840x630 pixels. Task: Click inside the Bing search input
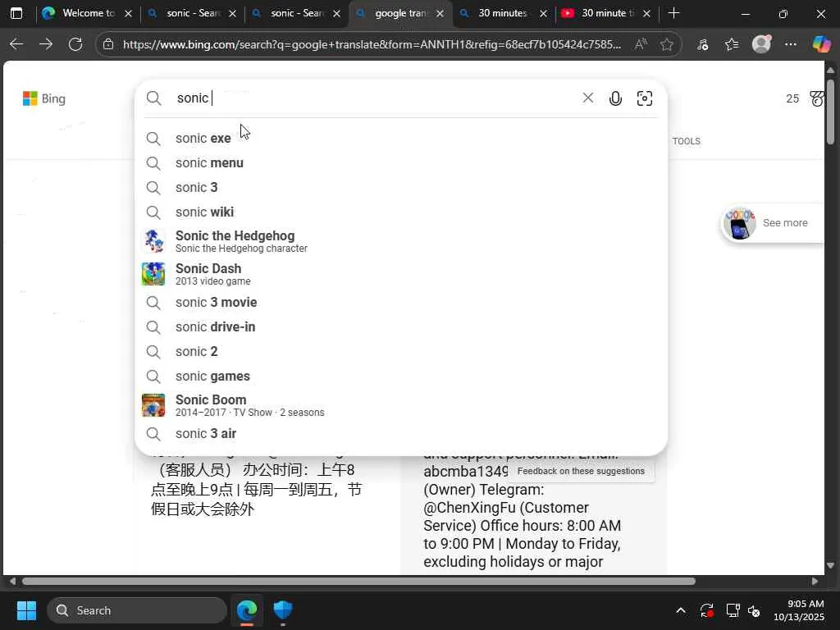375,98
